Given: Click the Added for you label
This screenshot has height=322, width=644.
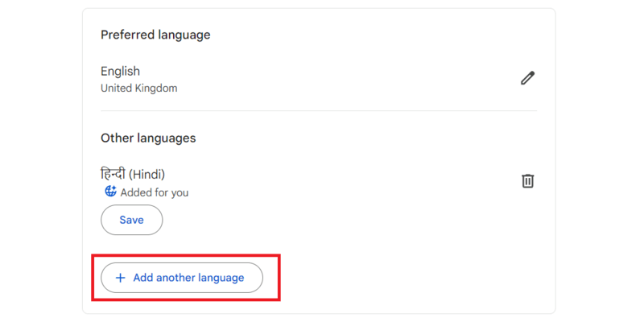Looking at the screenshot, I should [155, 192].
